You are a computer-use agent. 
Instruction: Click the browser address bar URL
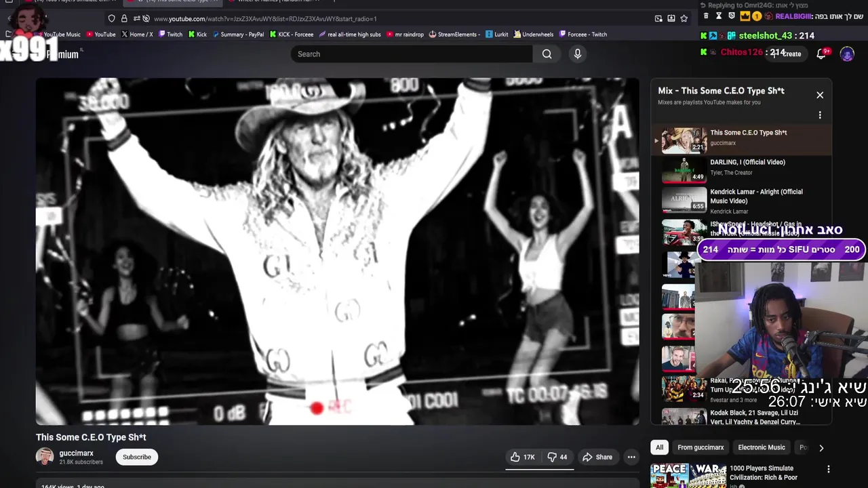pos(265,19)
